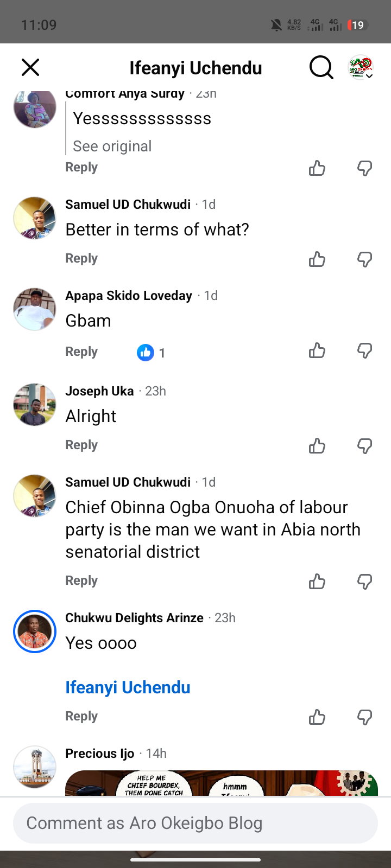Screen dimensions: 391x868
Task: View the like reaction count on Gbam comment
Action: [151, 353]
